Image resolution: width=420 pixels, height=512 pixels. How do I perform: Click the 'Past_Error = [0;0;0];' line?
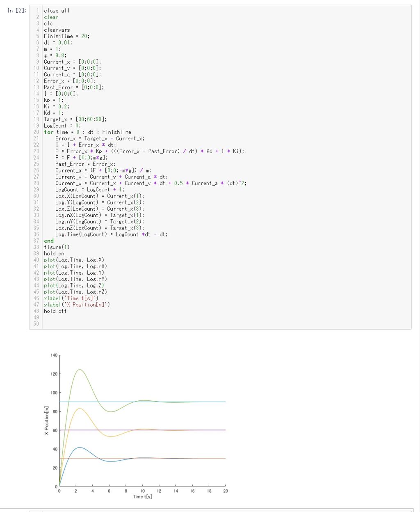tap(74, 87)
